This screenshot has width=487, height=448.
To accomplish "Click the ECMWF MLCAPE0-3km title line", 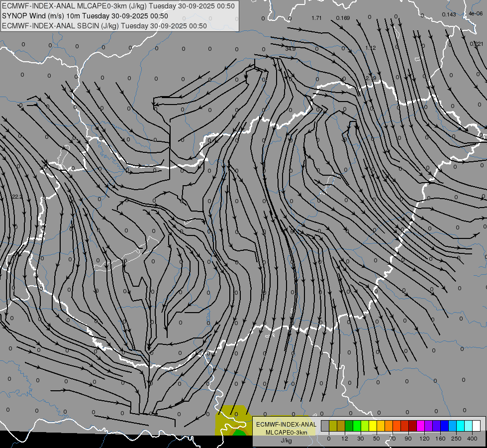I will click(x=118, y=6).
